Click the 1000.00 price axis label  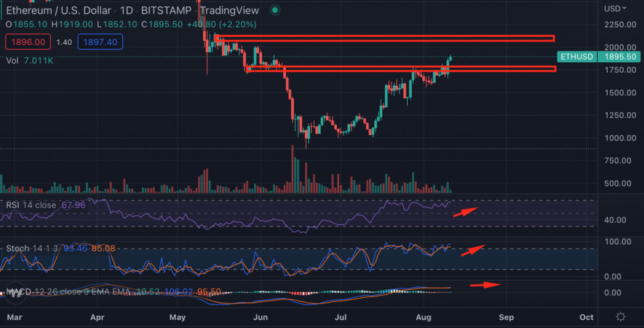coord(620,138)
